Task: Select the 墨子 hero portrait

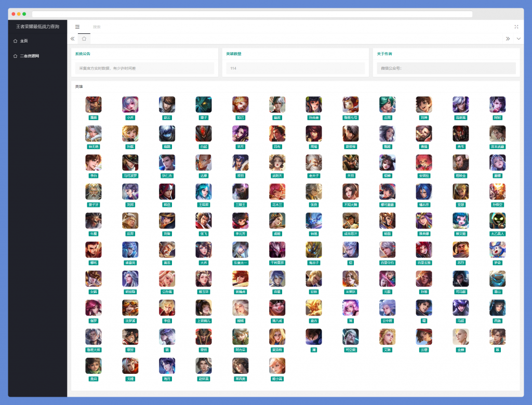Action: click(x=204, y=104)
